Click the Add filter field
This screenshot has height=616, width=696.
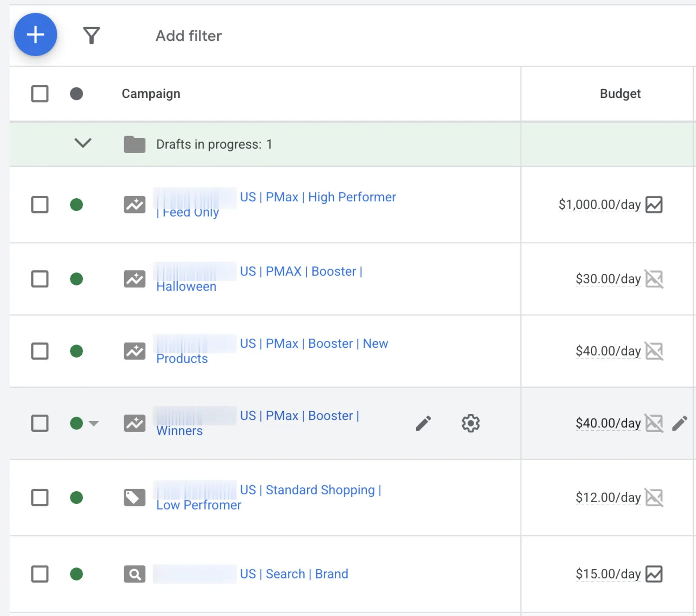[x=189, y=36]
